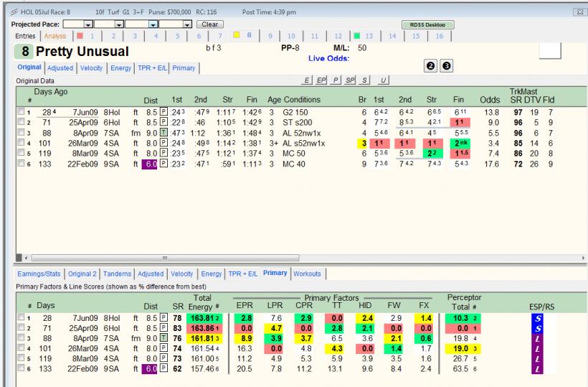Click the L ESP/RS icon for 26Mar09 line
The height and width of the screenshot is (387, 588).
click(x=537, y=349)
